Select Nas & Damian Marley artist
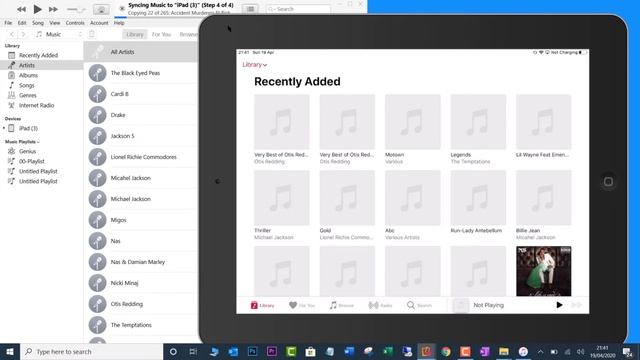 tap(141, 262)
